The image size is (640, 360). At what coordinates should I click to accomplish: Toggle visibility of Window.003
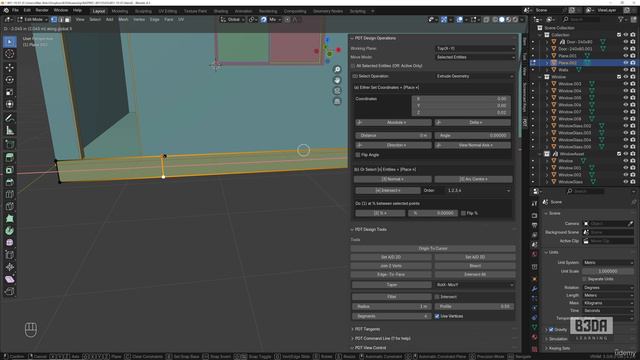(625, 84)
